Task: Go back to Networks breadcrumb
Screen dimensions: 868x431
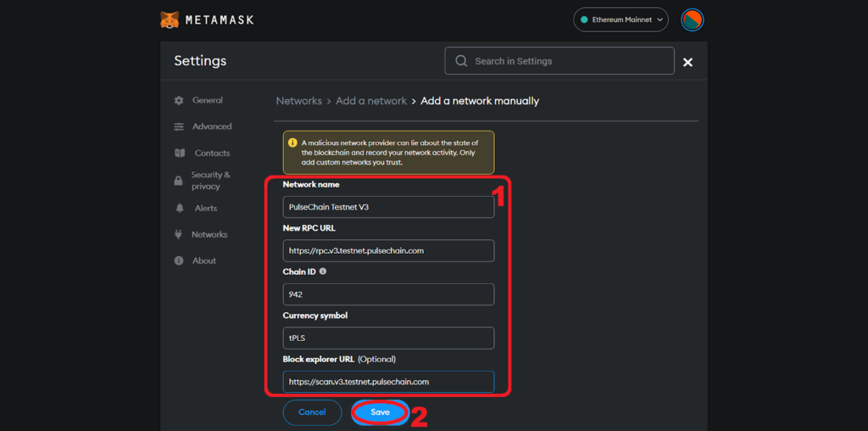Action: point(299,101)
